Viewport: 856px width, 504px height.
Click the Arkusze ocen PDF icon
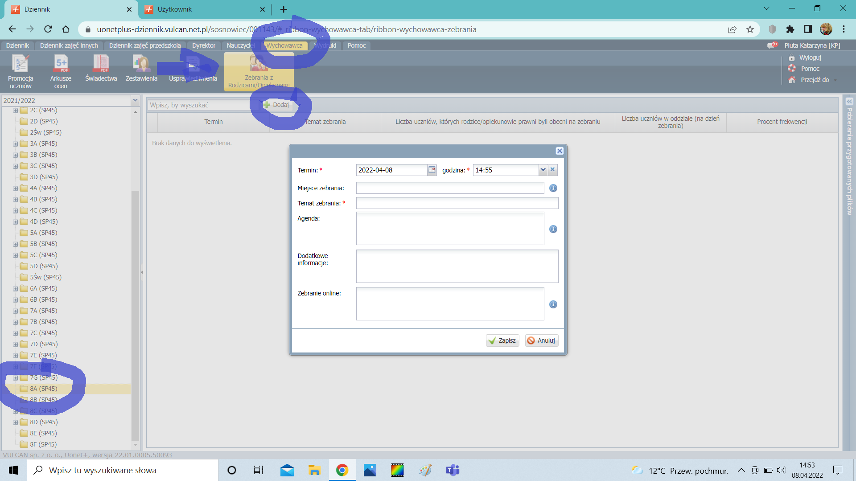pos(61,64)
